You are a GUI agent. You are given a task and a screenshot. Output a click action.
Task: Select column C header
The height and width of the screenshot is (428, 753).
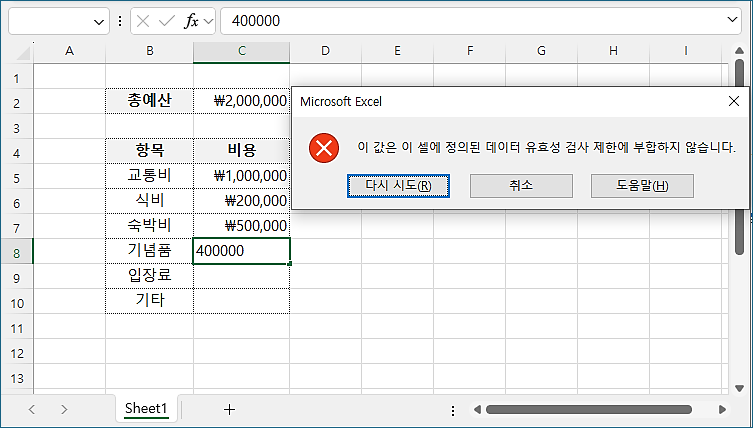click(x=241, y=51)
